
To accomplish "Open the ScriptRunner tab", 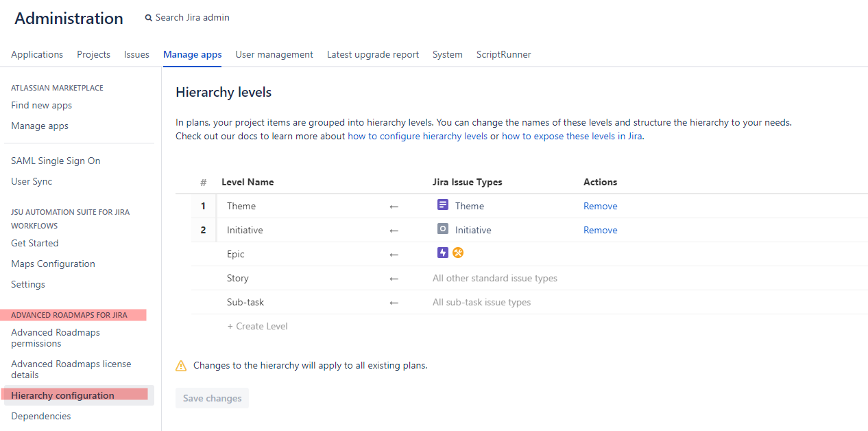I will 503,55.
